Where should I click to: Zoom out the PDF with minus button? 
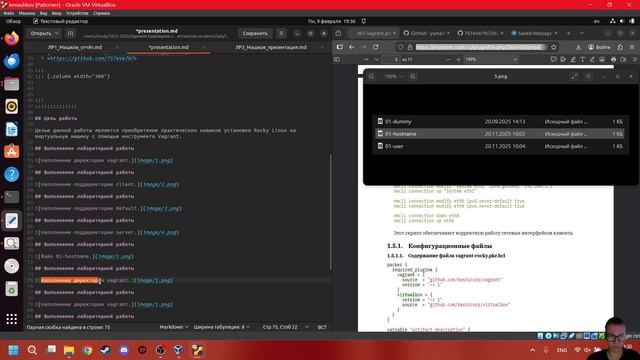448,59
